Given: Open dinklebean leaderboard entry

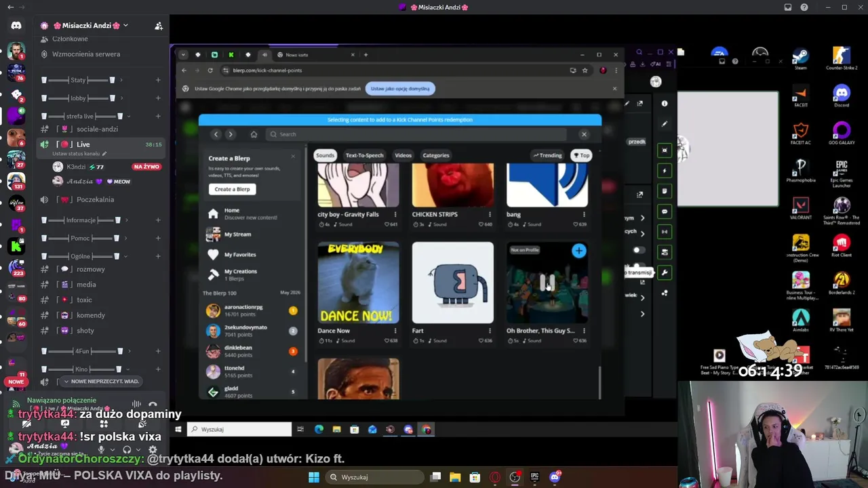Looking at the screenshot, I should point(252,351).
